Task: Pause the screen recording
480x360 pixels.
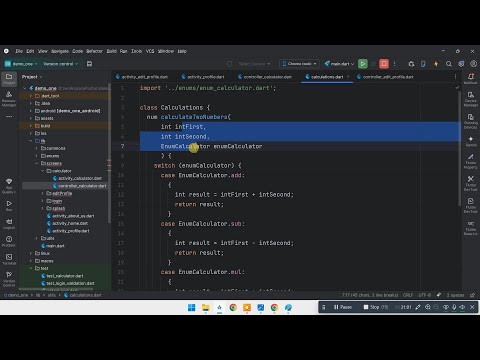Action: 343,307
